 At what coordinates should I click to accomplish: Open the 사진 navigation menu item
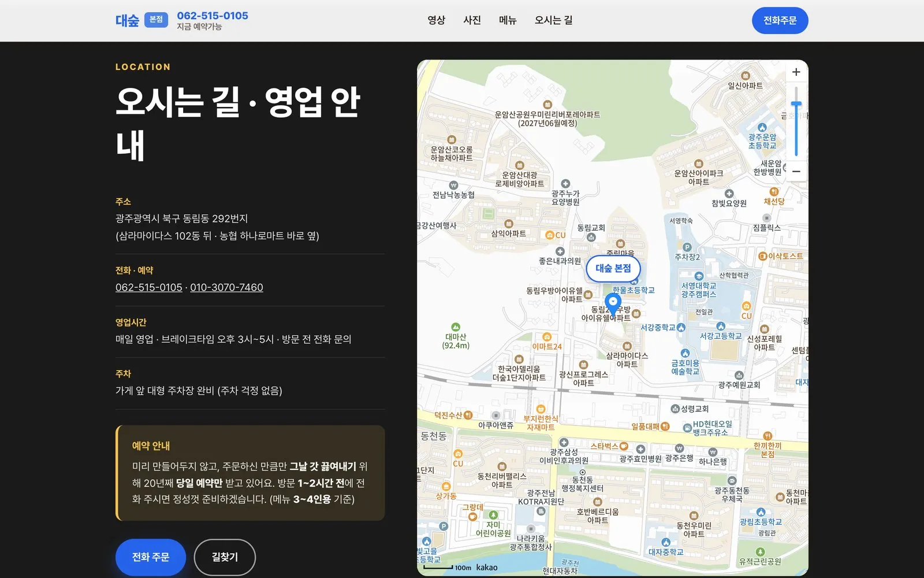pyautogui.click(x=472, y=20)
